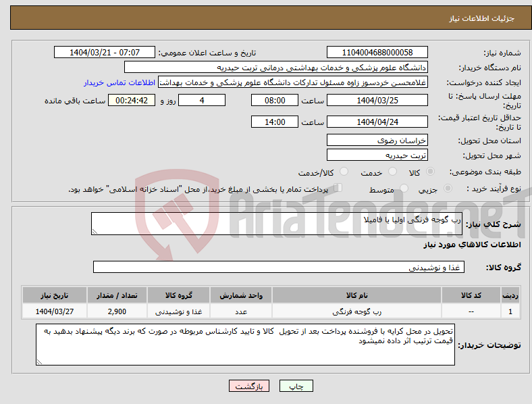Click the quantity cell 2,900

click(x=117, y=311)
